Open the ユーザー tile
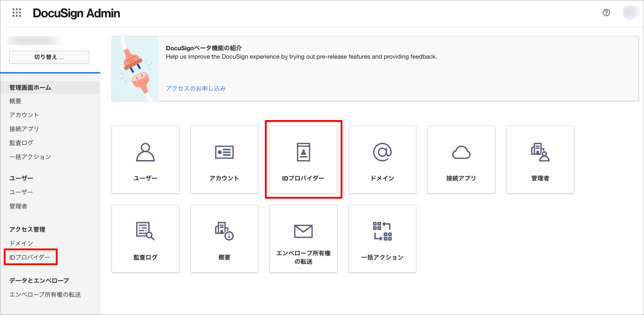644x315 pixels. tap(145, 160)
